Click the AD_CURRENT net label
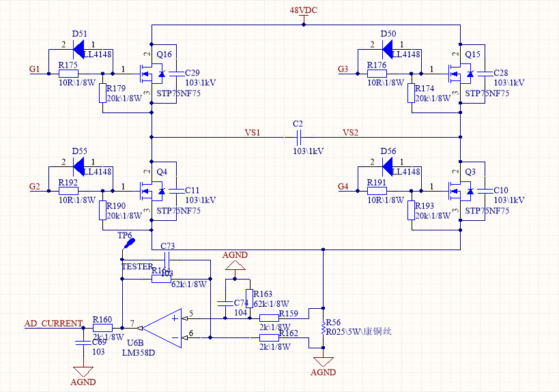This screenshot has width=559, height=392. [x=53, y=323]
